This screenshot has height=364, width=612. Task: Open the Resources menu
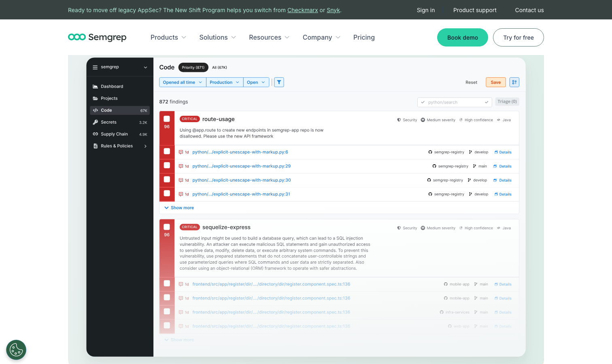pos(269,37)
